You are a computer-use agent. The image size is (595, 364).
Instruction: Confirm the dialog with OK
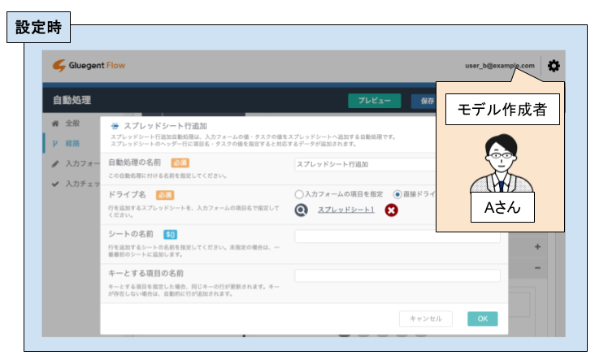[482, 318]
